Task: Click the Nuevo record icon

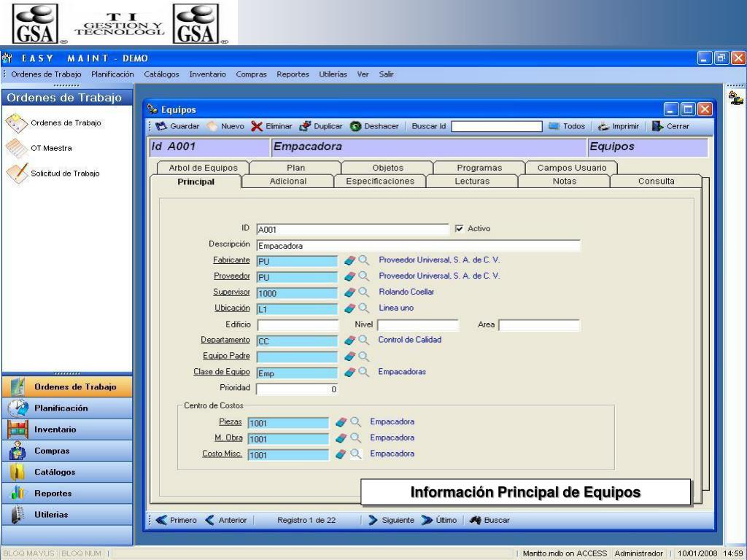Action: click(x=212, y=126)
